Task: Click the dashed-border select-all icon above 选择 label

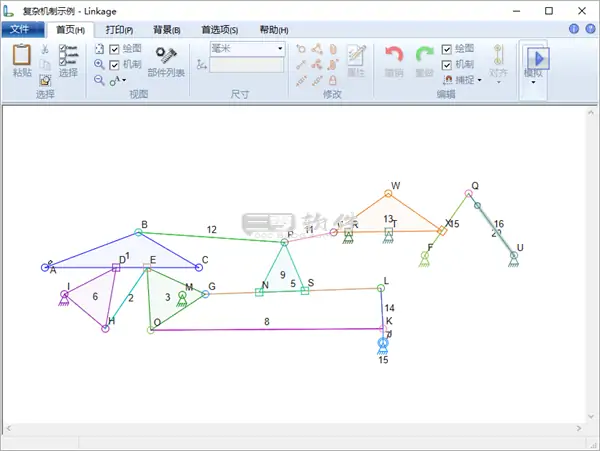Action: tap(45, 80)
